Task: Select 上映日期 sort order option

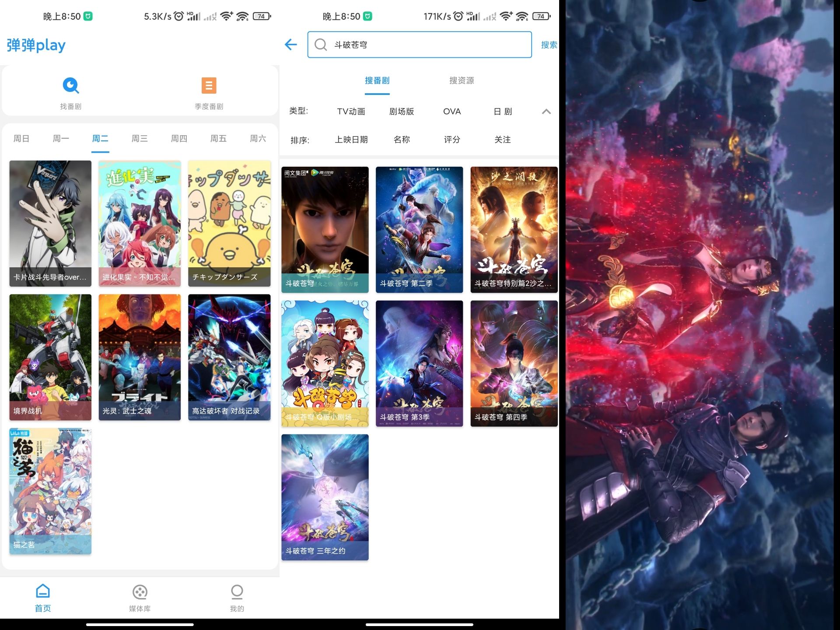Action: [351, 139]
